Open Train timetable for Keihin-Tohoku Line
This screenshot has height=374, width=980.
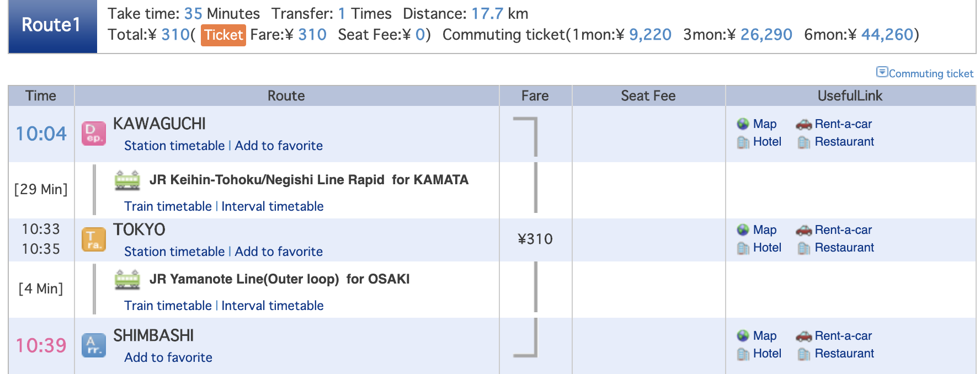pos(168,206)
